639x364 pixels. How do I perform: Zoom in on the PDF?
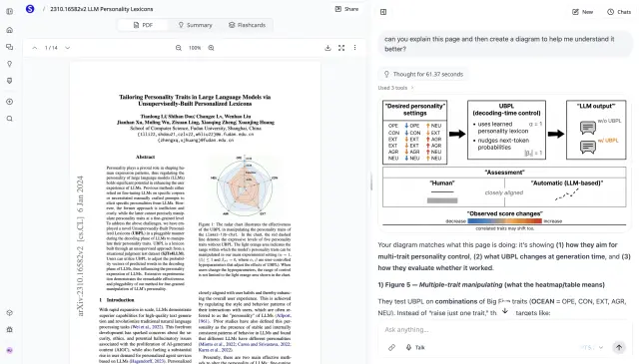(x=211, y=48)
